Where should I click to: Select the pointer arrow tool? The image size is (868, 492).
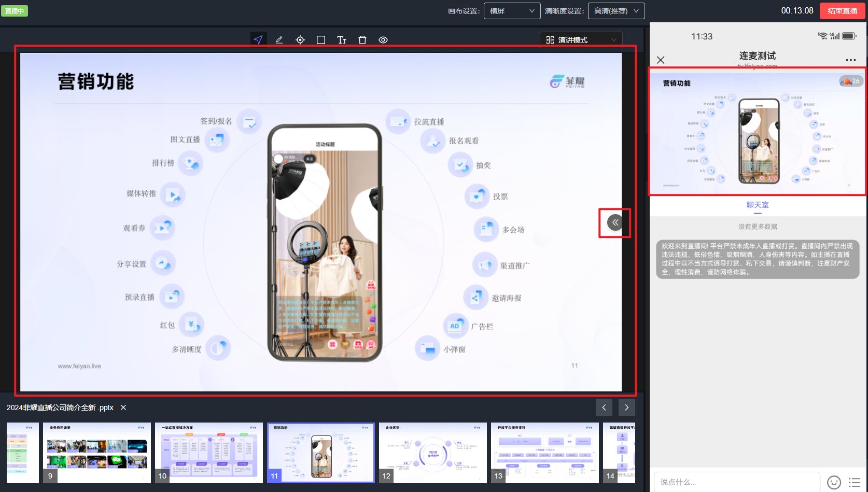pyautogui.click(x=258, y=40)
